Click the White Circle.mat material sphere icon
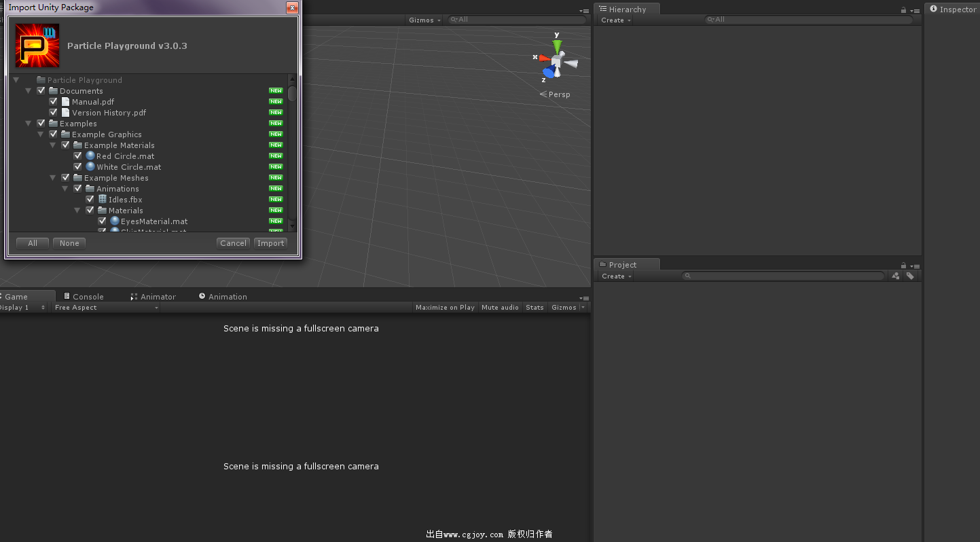This screenshot has height=542, width=980. click(x=90, y=166)
